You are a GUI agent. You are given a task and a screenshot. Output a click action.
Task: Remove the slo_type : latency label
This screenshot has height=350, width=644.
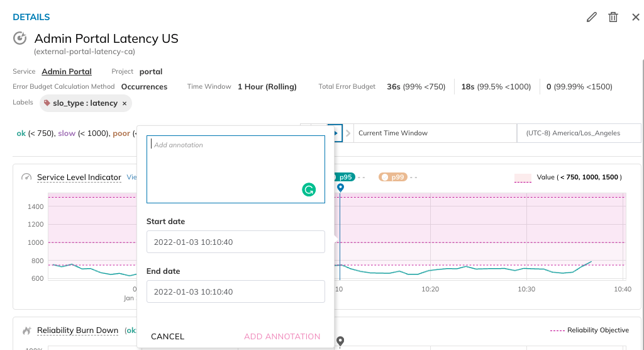pos(125,103)
